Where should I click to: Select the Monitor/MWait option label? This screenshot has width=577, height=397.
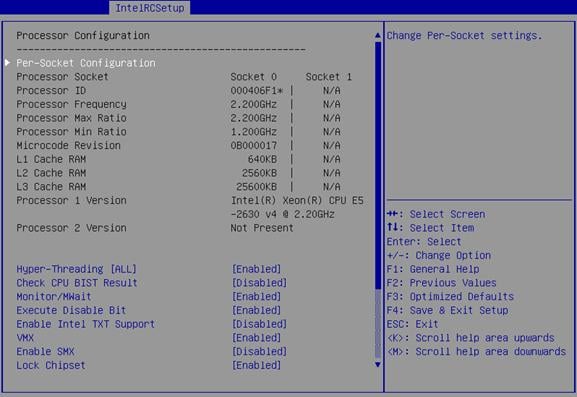click(54, 297)
